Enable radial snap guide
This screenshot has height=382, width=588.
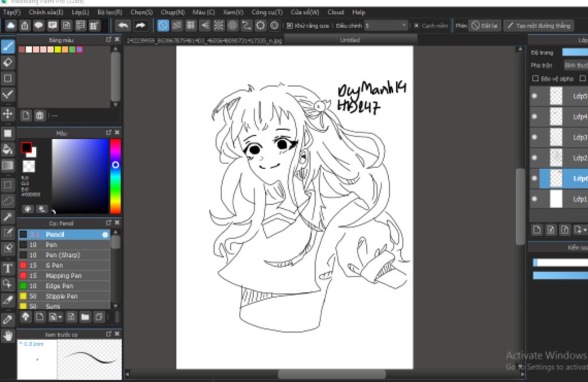click(x=219, y=25)
